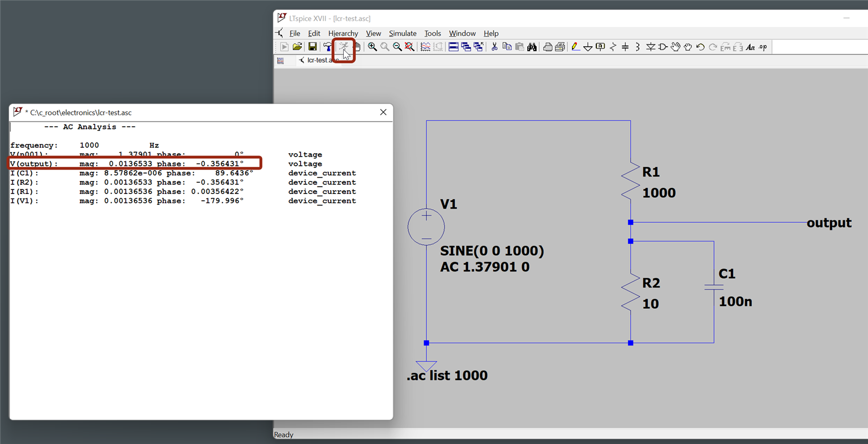Switch to the lcr-test.asc schematic tab
Screen dimensions: 868x444
click(320, 60)
